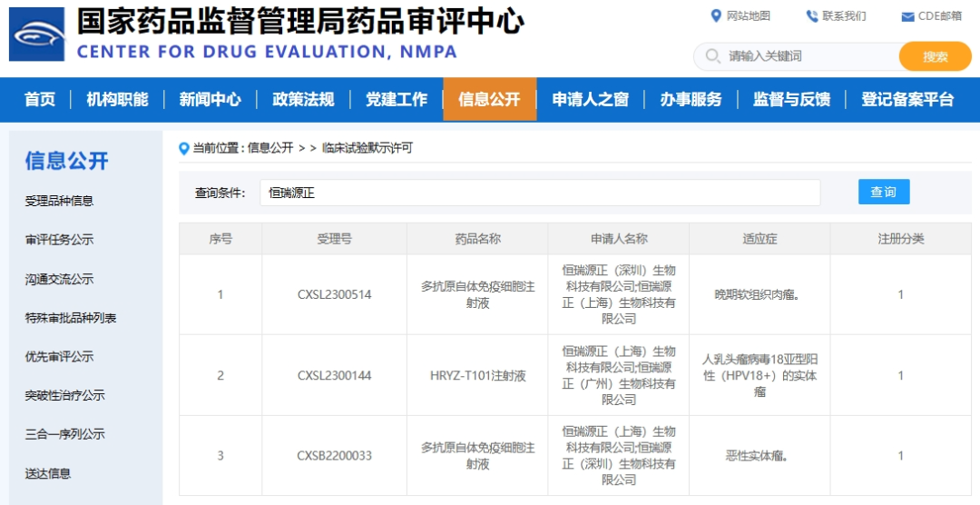Click the 药品名称 column header
The image size is (980, 505).
click(477, 238)
